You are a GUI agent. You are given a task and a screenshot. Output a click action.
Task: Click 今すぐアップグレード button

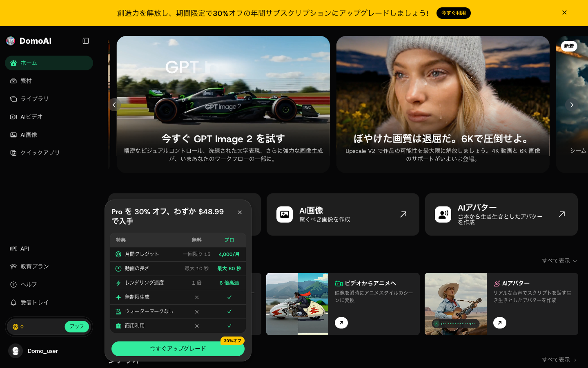(x=178, y=349)
